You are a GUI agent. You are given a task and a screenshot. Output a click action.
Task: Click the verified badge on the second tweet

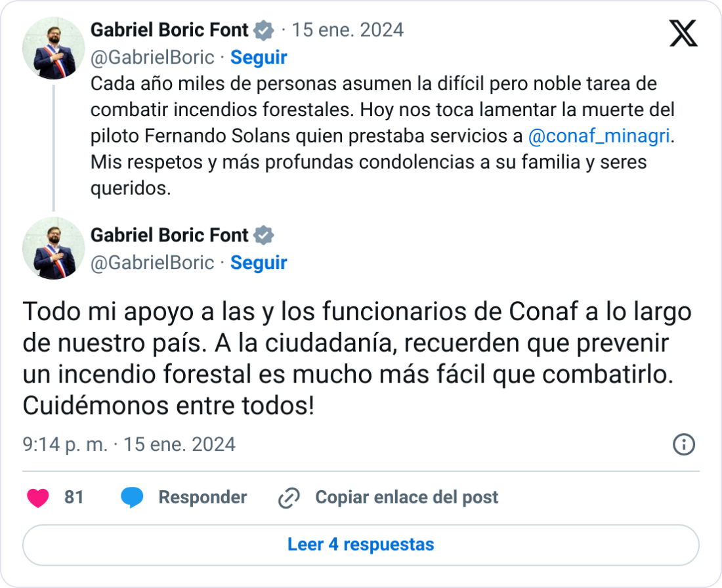264,235
